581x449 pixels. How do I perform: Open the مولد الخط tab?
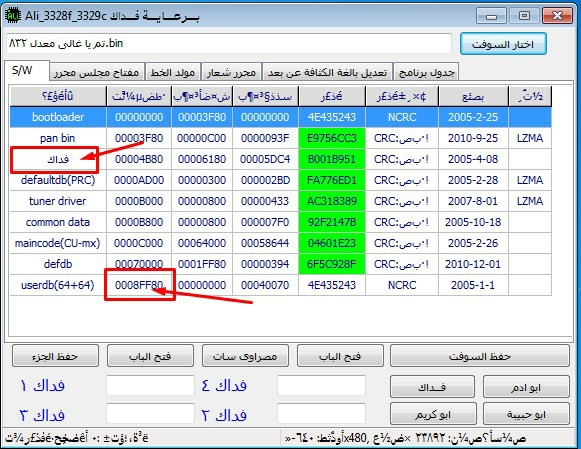(173, 72)
